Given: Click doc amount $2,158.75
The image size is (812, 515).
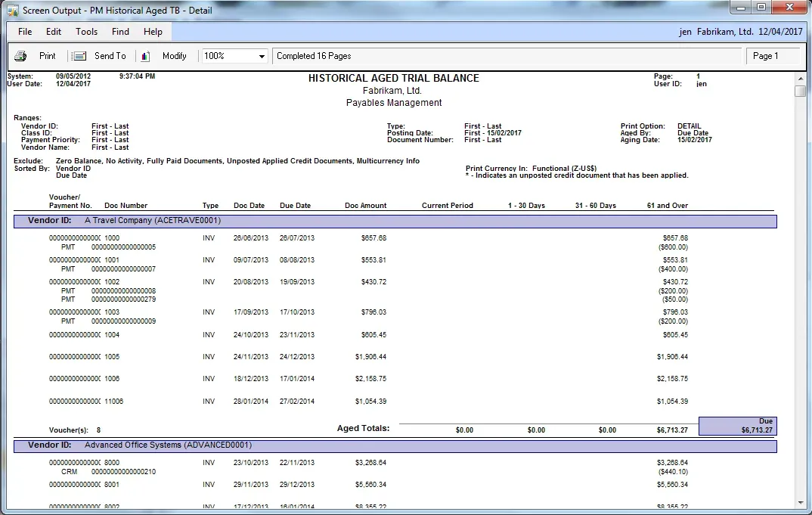Looking at the screenshot, I should click(x=370, y=379).
